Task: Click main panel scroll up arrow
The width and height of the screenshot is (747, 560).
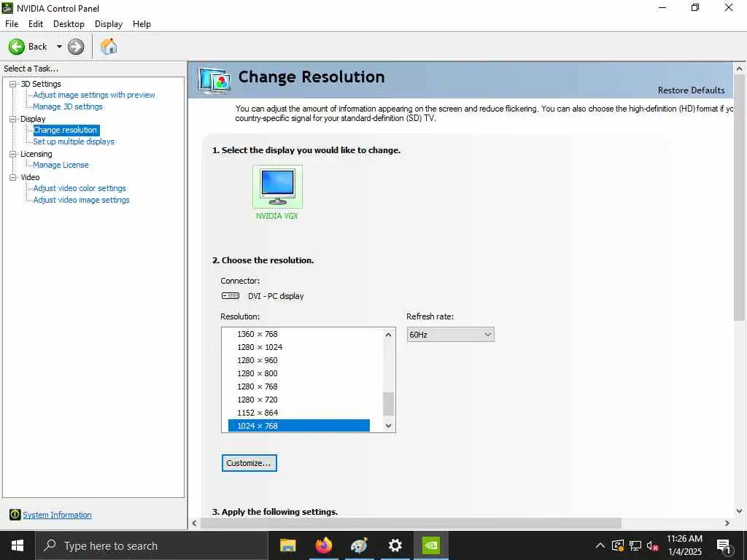Action: pyautogui.click(x=740, y=69)
